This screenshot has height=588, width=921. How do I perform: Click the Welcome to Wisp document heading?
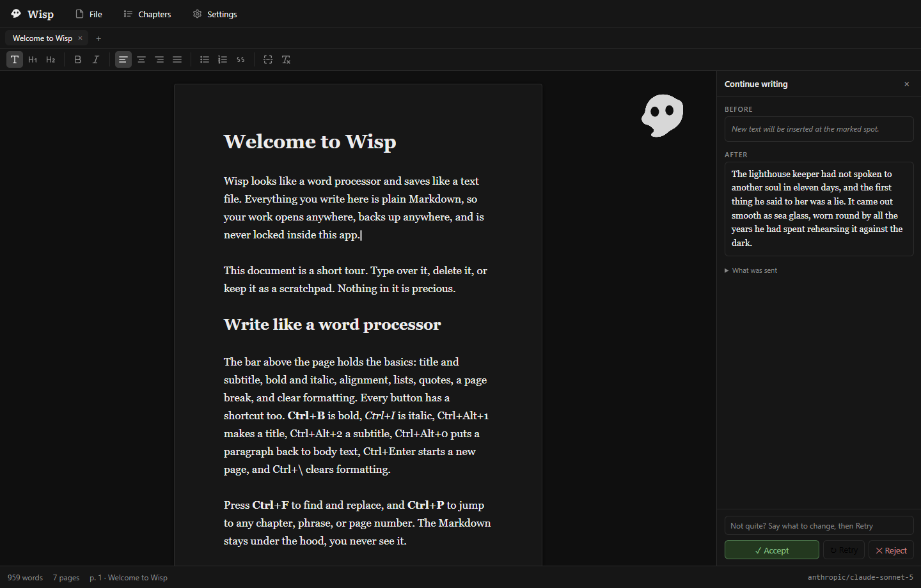310,141
